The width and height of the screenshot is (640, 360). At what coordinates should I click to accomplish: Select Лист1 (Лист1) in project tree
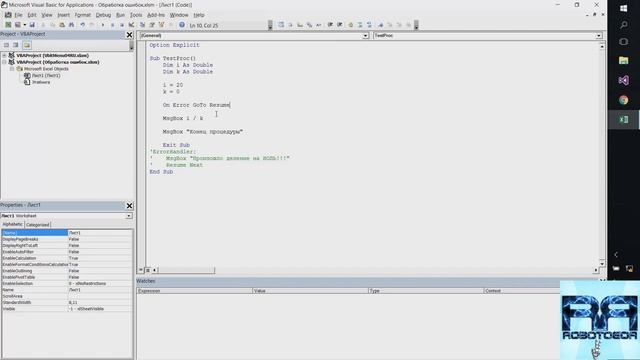pyautogui.click(x=46, y=76)
